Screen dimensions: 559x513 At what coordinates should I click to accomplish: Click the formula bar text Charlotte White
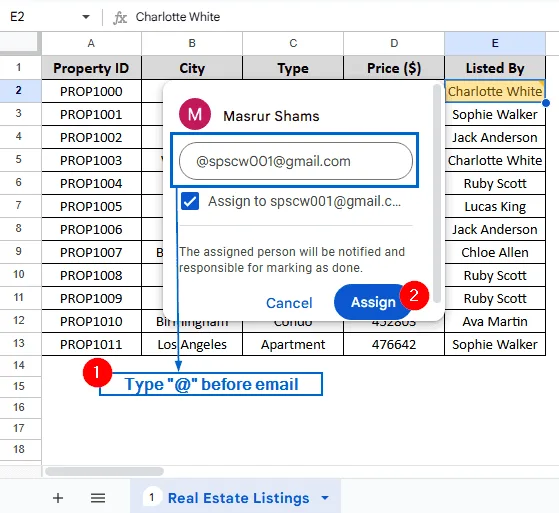click(x=178, y=17)
